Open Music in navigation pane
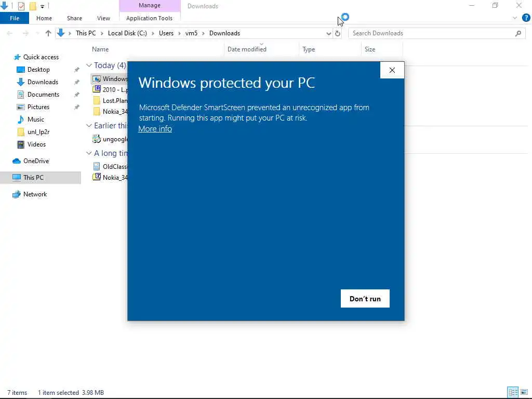The image size is (532, 399). click(36, 119)
